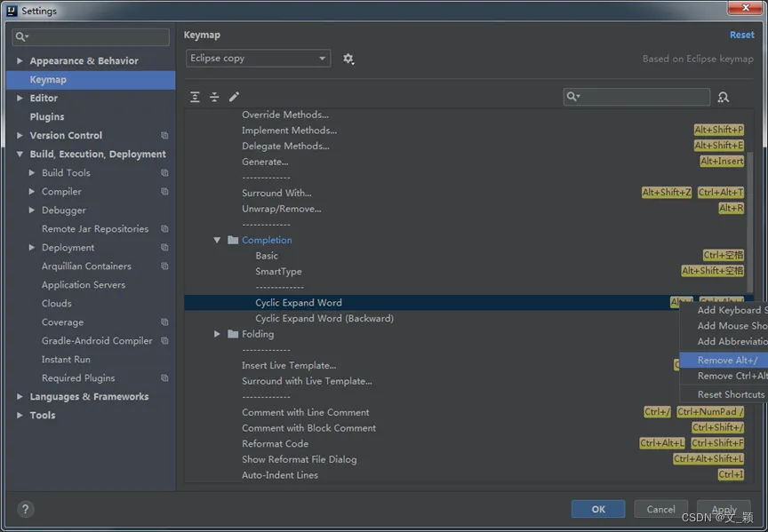Click the project icon beside Version Control
This screenshot has height=532, width=768.
point(164,136)
